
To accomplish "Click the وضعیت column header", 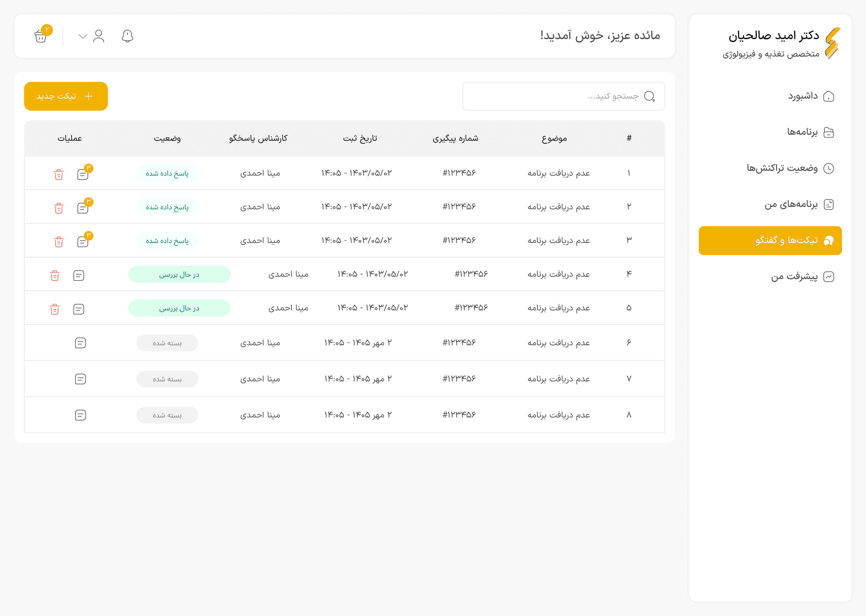I will pos(167,138).
